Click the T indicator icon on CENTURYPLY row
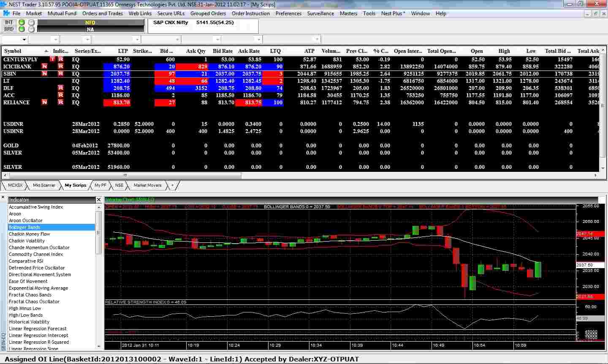This screenshot has height=364, width=608. click(52, 59)
